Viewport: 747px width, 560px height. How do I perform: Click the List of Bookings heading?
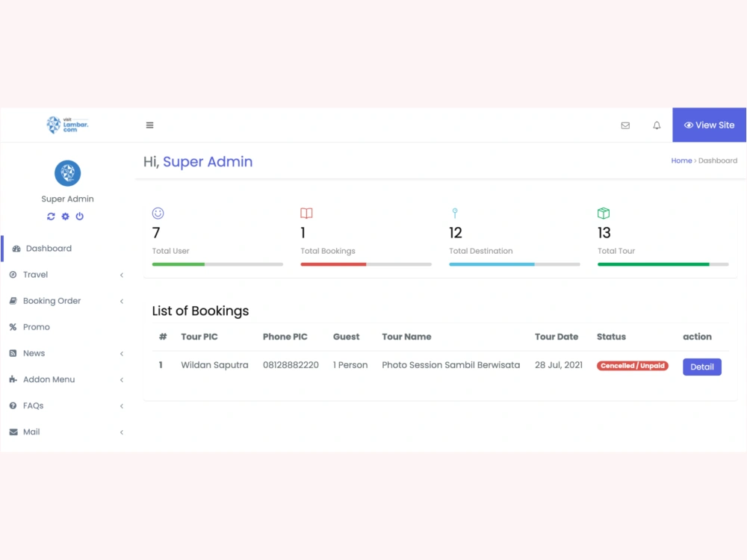[x=200, y=311]
